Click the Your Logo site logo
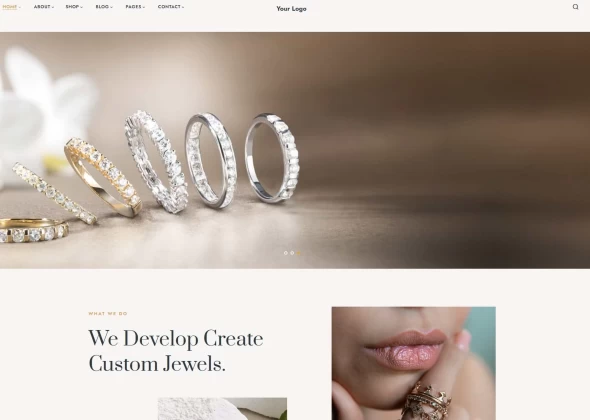This screenshot has width=590, height=420. pos(291,9)
